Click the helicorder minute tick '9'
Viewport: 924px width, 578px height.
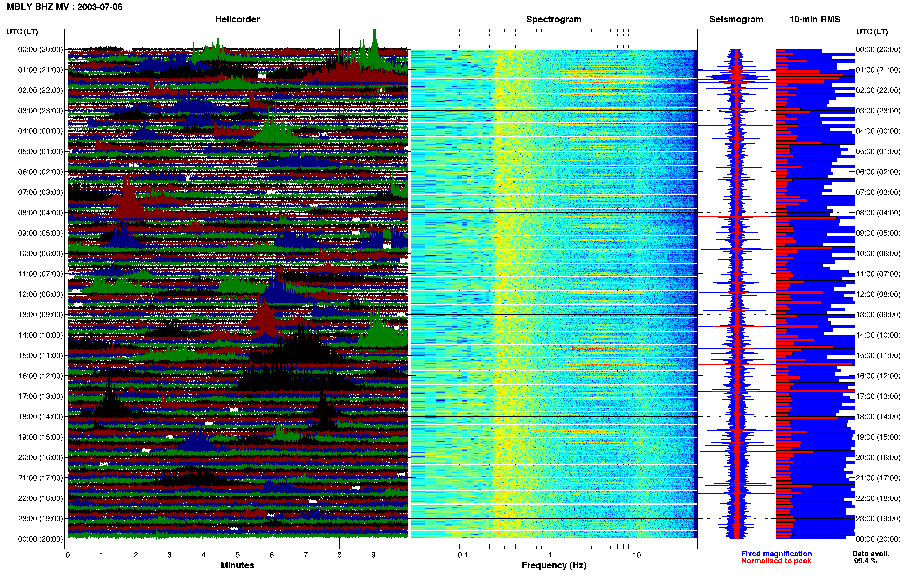coord(373,555)
